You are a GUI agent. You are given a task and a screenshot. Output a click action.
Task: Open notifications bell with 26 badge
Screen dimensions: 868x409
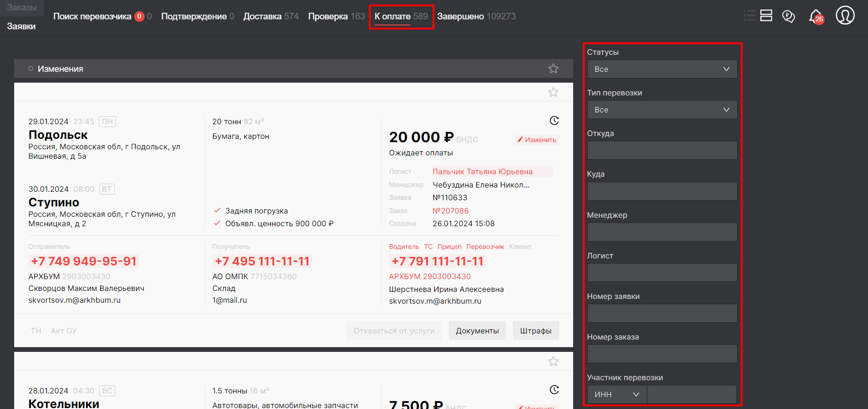pos(816,17)
